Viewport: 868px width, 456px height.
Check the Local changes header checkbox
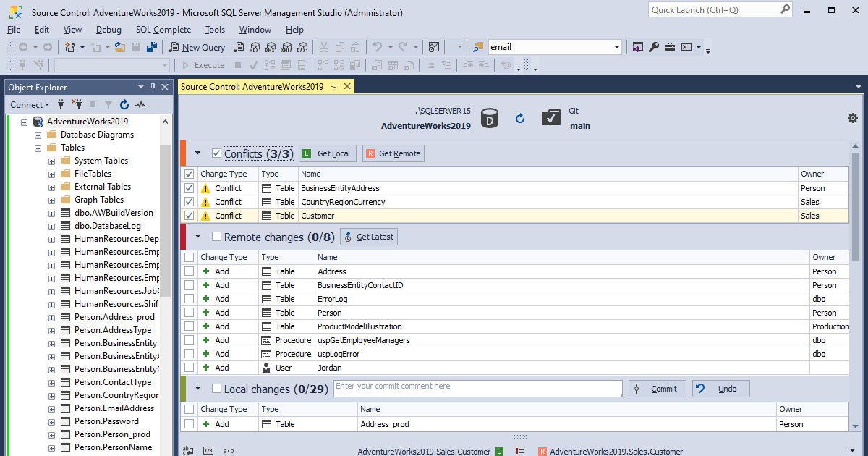point(215,389)
